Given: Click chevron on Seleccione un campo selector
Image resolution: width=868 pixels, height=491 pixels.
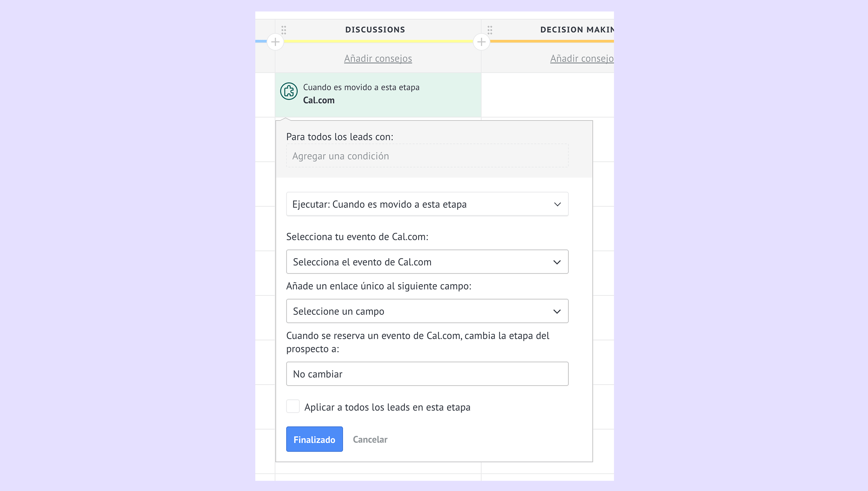Looking at the screenshot, I should pyautogui.click(x=557, y=311).
